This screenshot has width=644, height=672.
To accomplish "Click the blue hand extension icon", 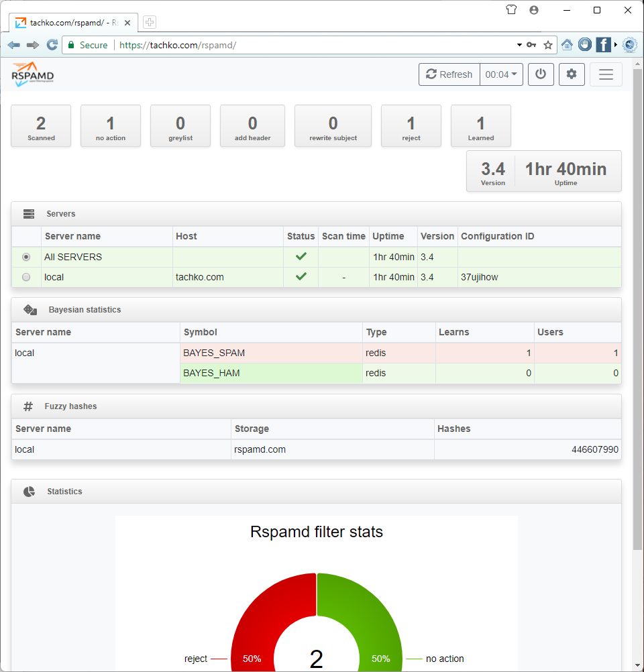I will (585, 44).
